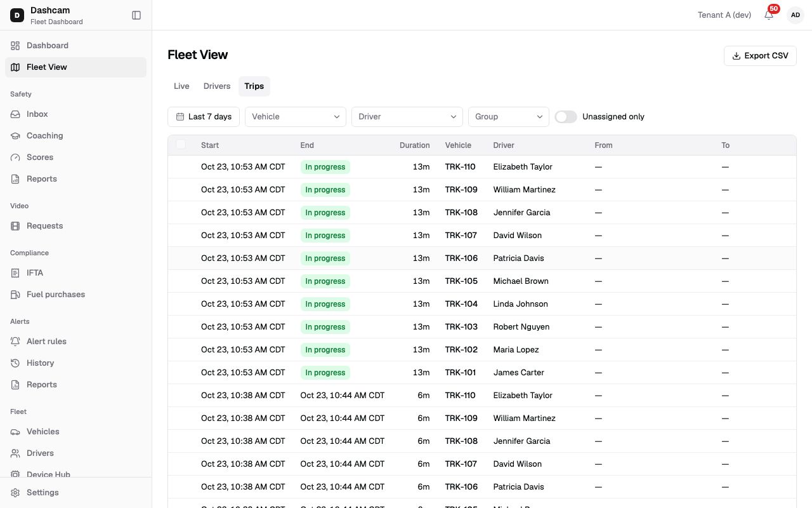Open the notifications bell

click(769, 15)
